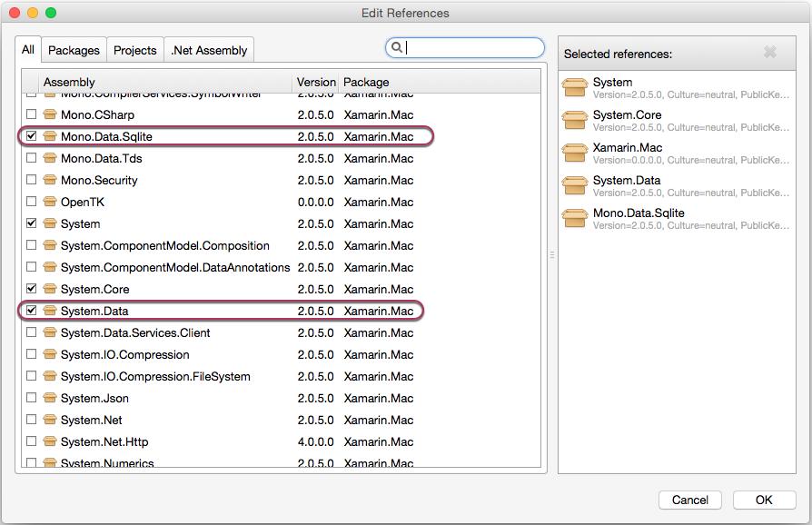Sort by the Package column header
812x525 pixels.
tap(439, 82)
